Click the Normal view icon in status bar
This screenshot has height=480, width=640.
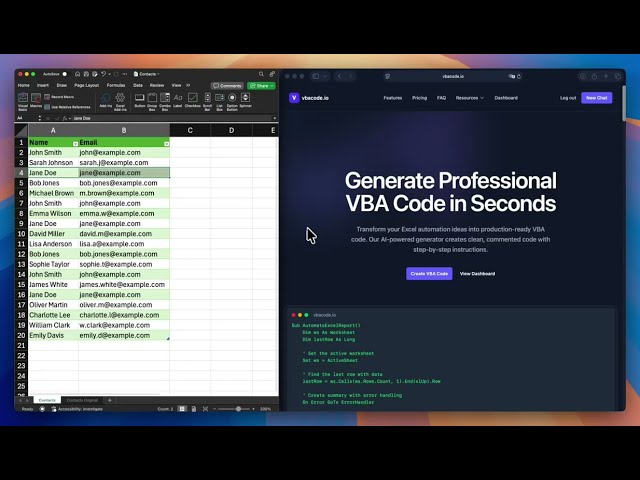coord(182,409)
